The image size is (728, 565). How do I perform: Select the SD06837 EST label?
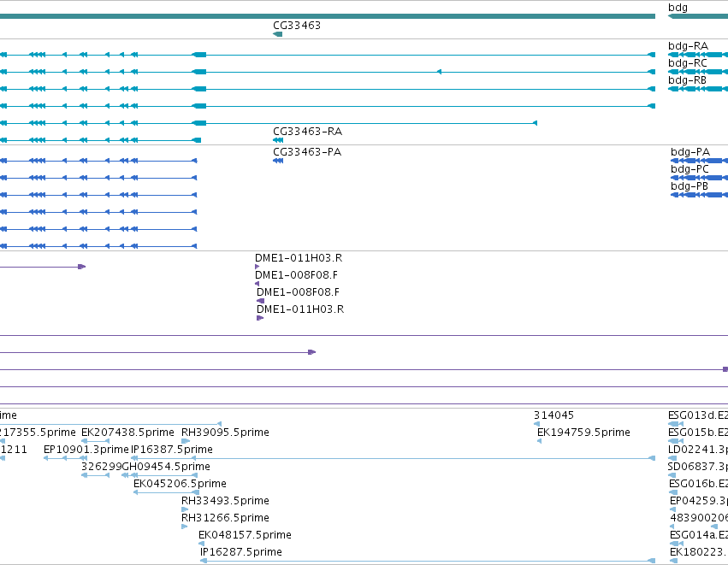pyautogui.click(x=698, y=467)
